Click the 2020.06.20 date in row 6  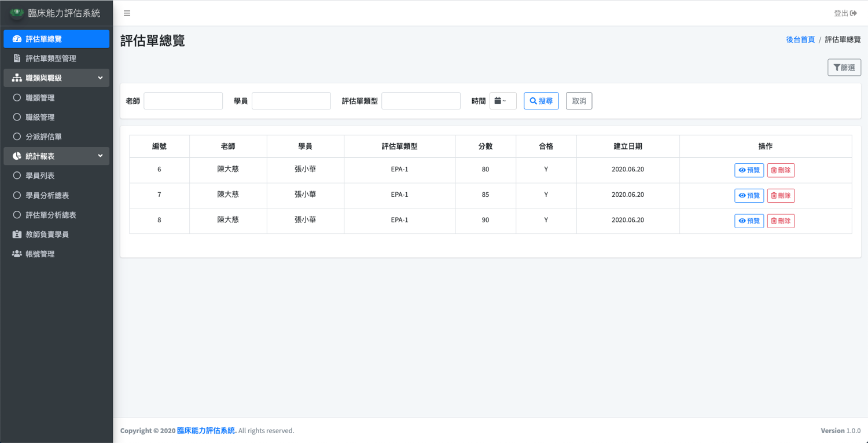628,170
